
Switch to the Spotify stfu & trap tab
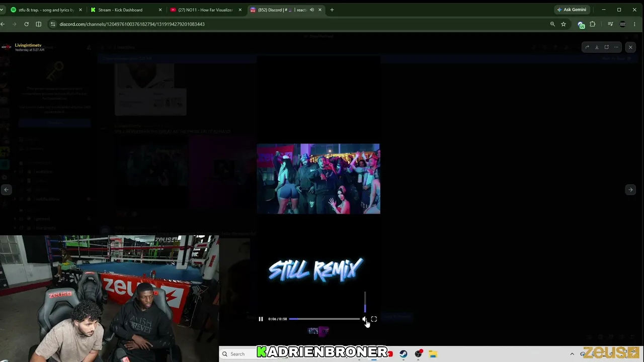point(46,10)
